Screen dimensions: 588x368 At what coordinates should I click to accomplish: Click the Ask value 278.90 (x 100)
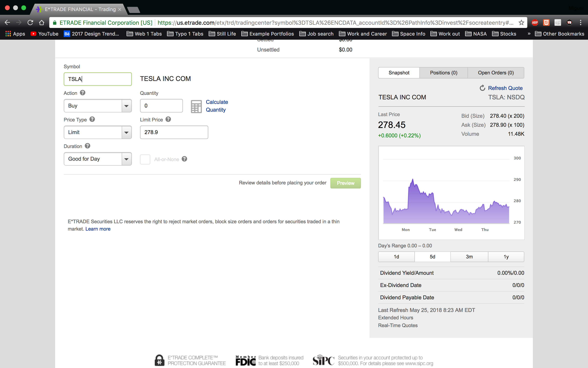507,125
